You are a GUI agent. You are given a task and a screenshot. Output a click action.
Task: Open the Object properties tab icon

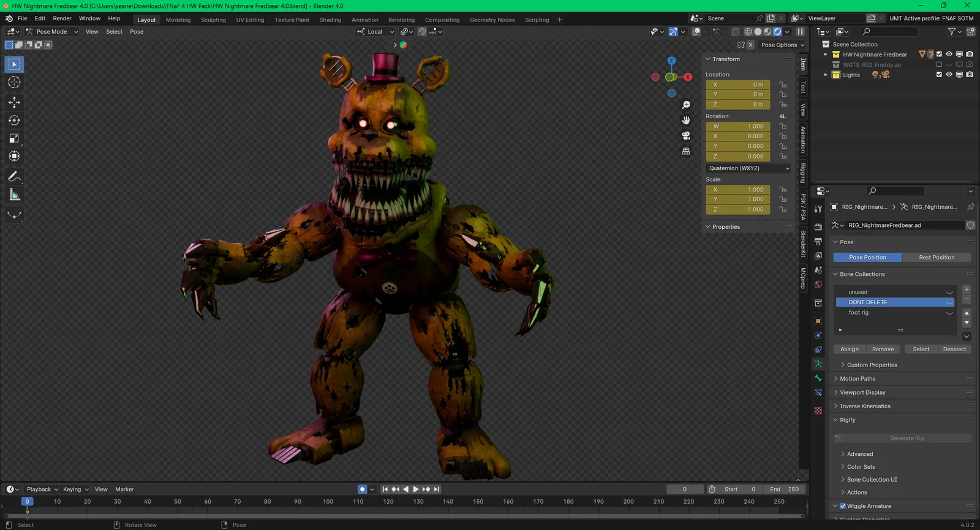pyautogui.click(x=818, y=321)
